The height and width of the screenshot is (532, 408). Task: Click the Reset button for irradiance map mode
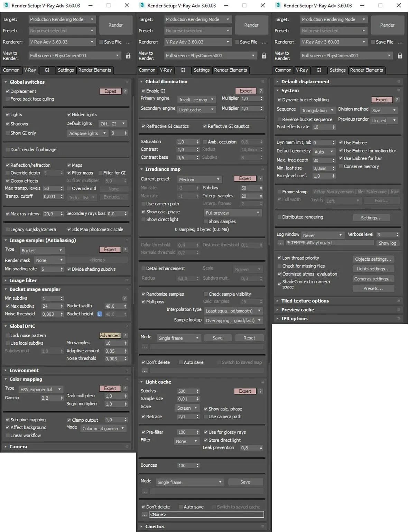click(x=249, y=338)
